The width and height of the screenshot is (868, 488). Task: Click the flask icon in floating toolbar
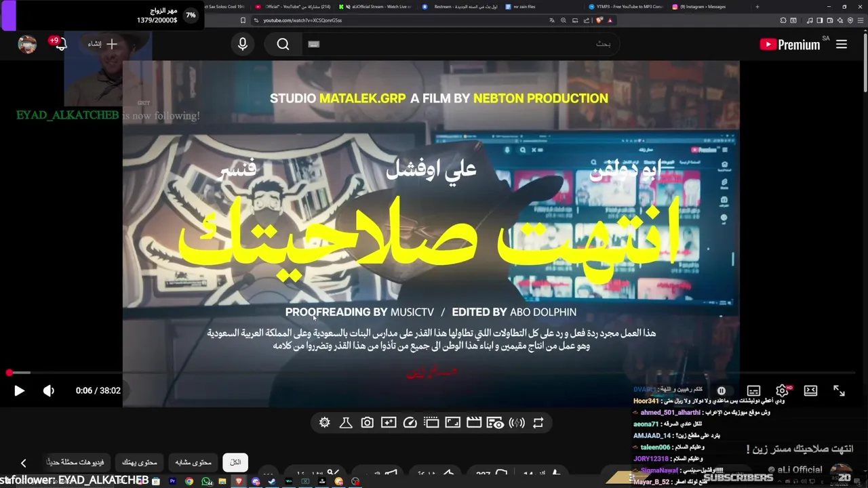346,422
